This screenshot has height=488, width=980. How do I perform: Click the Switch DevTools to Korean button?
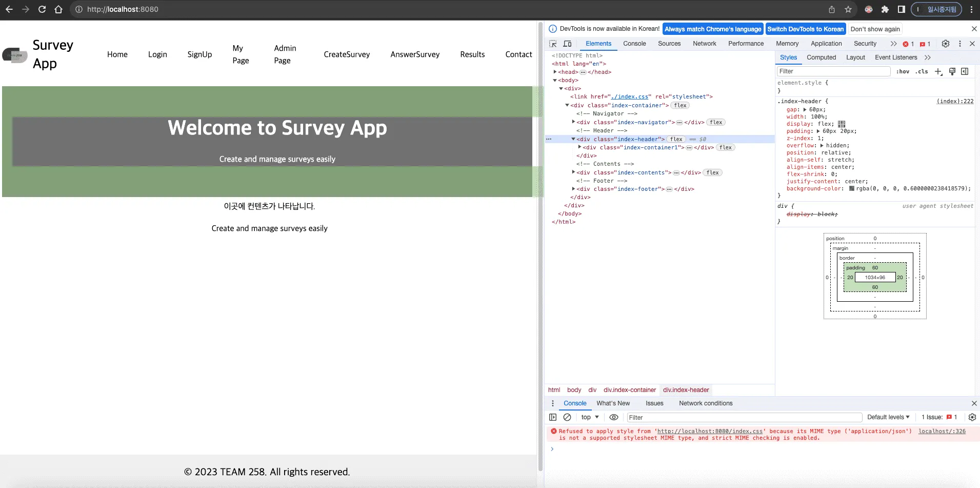pos(805,29)
